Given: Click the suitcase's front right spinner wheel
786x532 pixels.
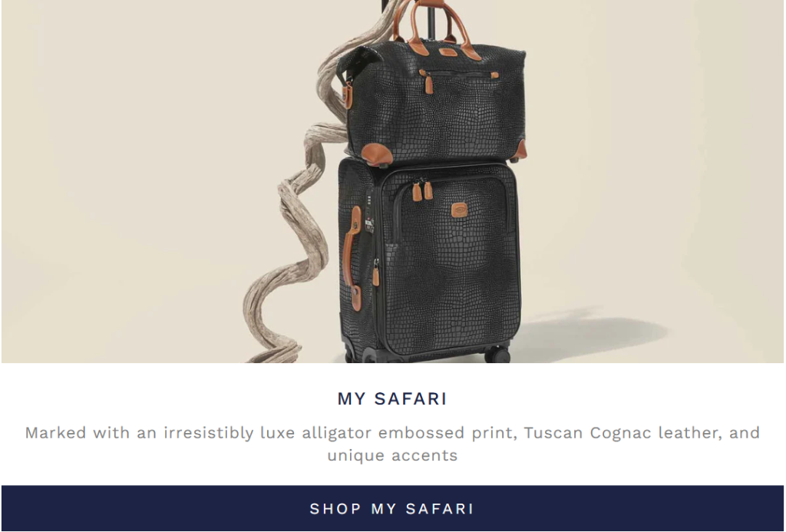Looking at the screenshot, I should [498, 355].
